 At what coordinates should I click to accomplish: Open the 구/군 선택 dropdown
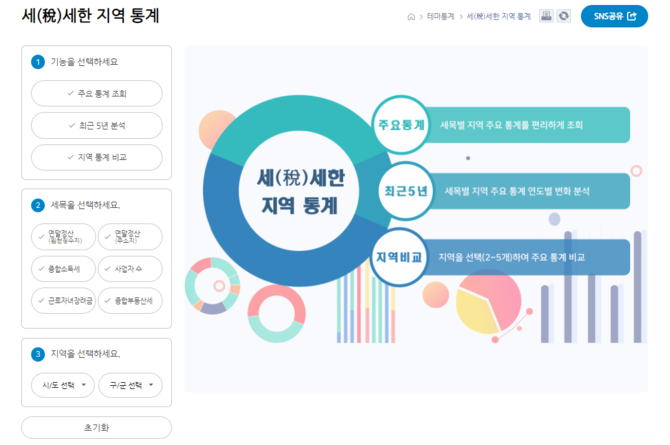pos(130,384)
